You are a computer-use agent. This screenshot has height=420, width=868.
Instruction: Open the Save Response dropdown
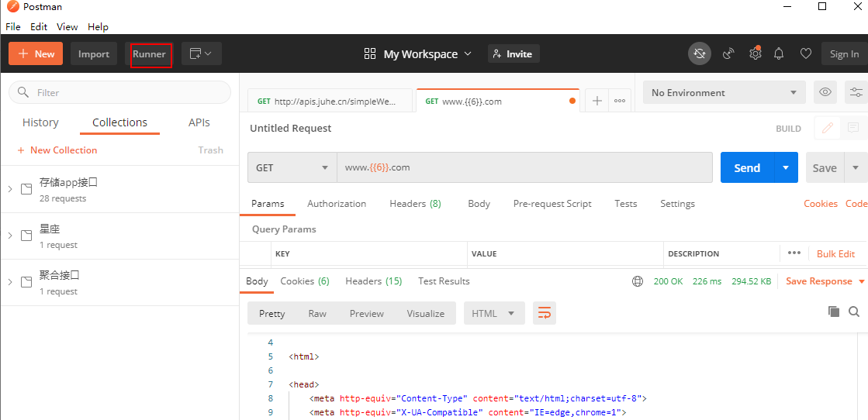(825, 281)
